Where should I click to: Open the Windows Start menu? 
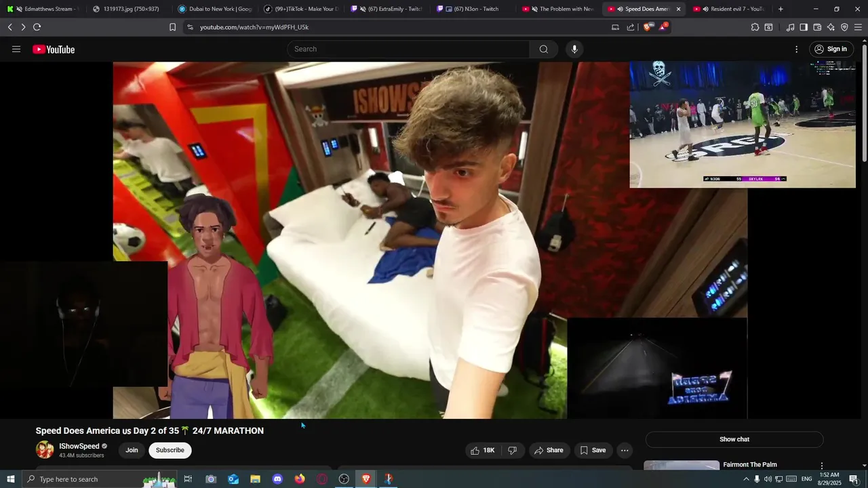coord(10,479)
